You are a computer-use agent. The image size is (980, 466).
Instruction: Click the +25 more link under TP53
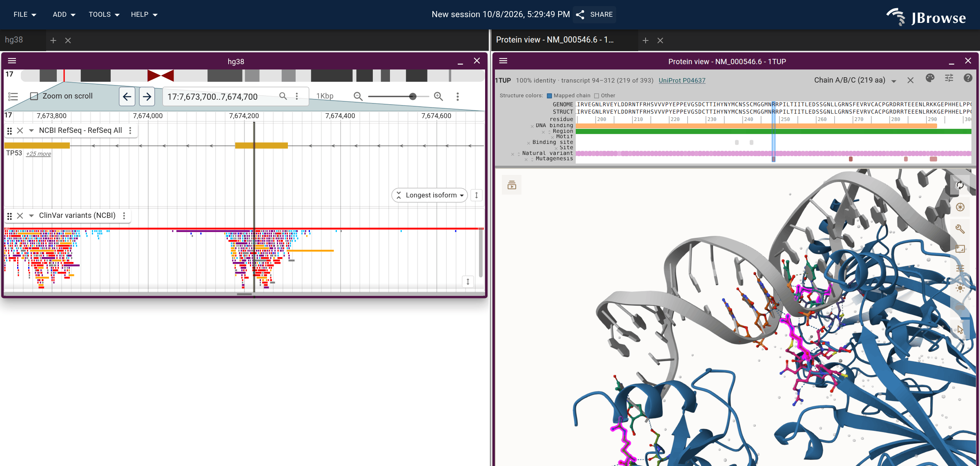coord(39,154)
